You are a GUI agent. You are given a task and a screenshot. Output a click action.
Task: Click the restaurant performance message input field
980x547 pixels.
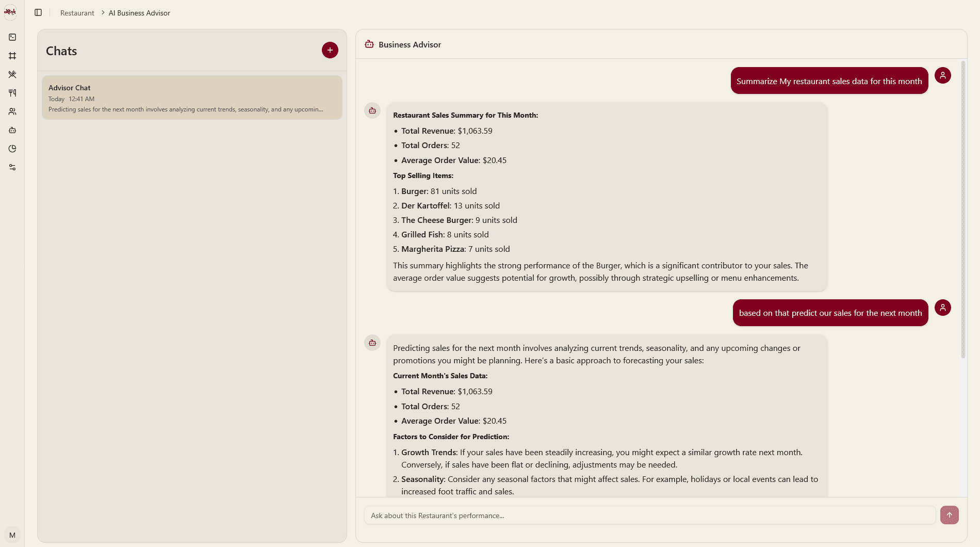tap(650, 516)
